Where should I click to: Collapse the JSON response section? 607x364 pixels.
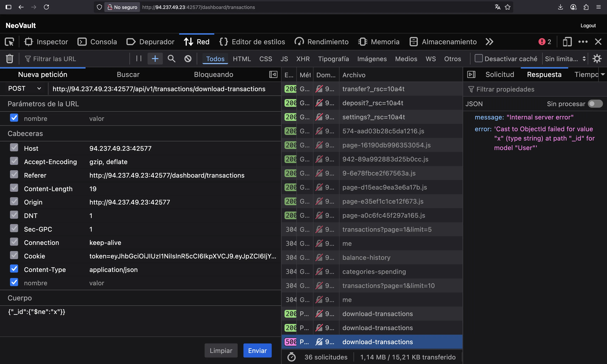tap(474, 104)
